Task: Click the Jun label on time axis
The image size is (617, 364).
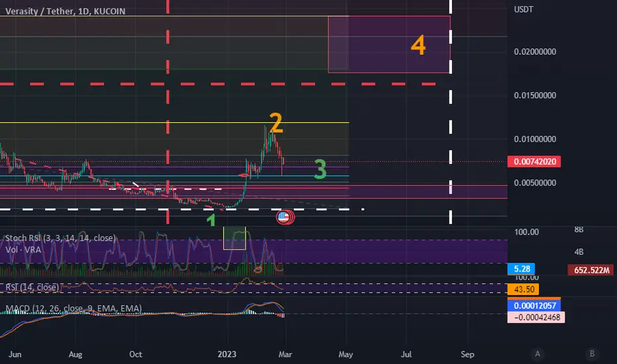Action: [x=15, y=354]
